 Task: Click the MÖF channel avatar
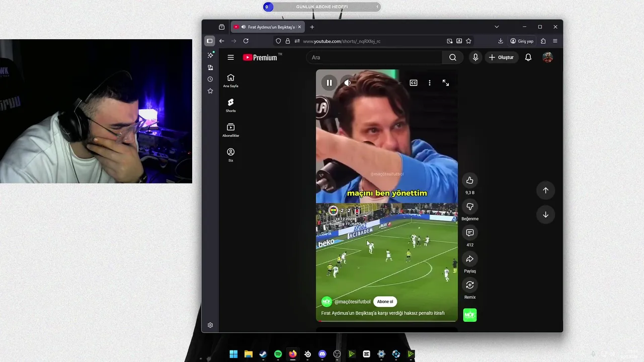[327, 302]
